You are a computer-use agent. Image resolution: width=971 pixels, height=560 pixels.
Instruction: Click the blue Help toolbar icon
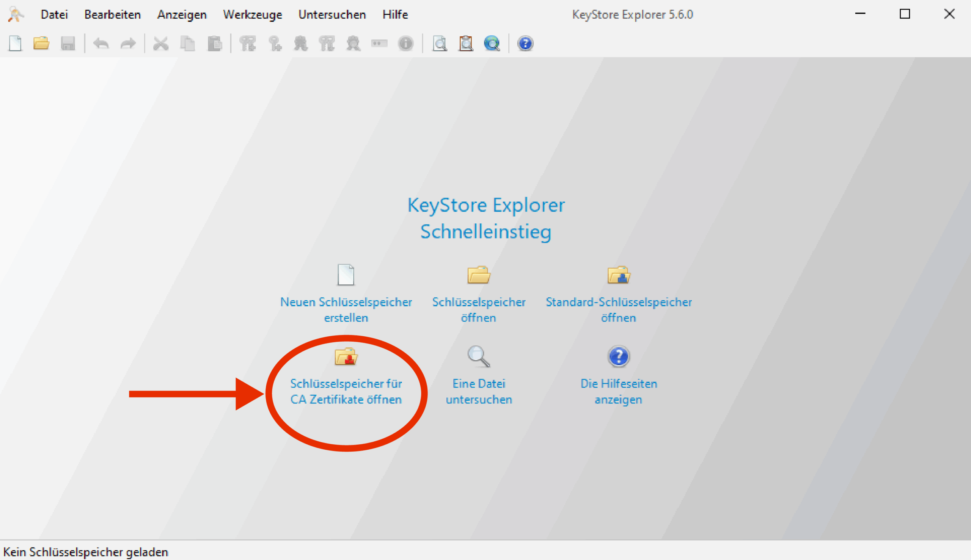[525, 43]
